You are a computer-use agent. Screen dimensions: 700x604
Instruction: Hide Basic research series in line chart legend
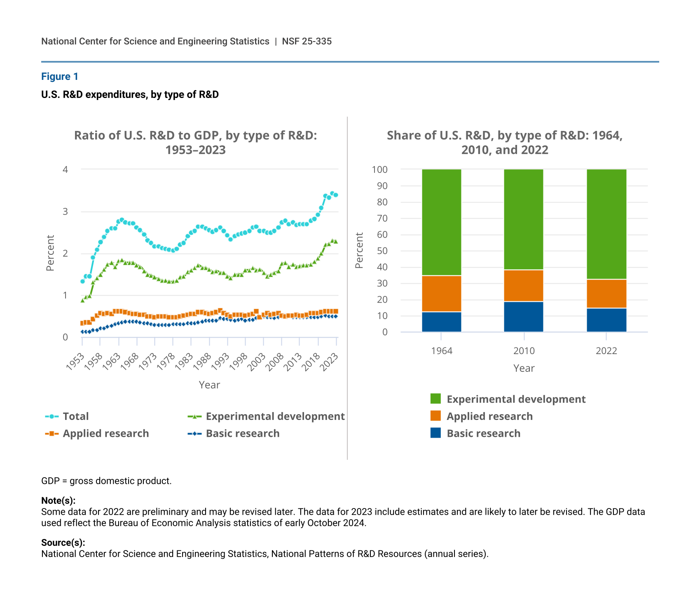[243, 434]
